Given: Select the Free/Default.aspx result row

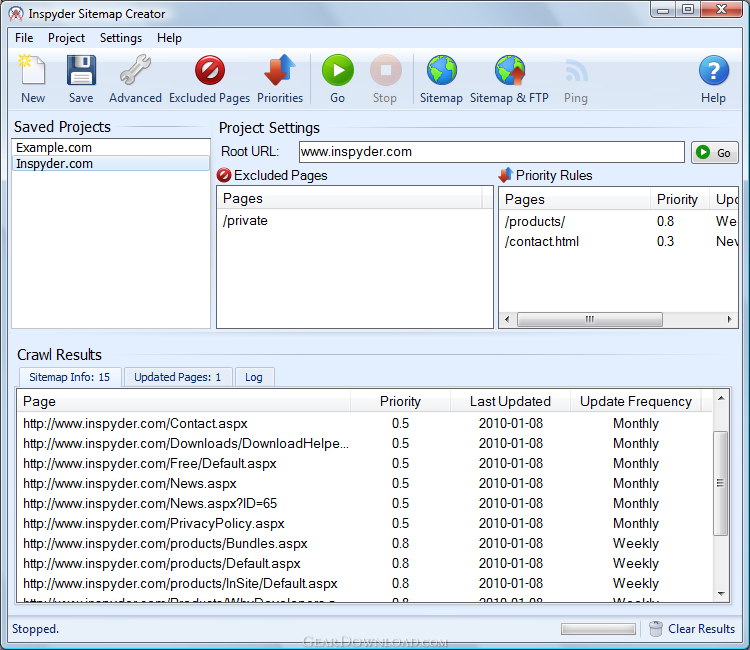Looking at the screenshot, I should (x=365, y=463).
